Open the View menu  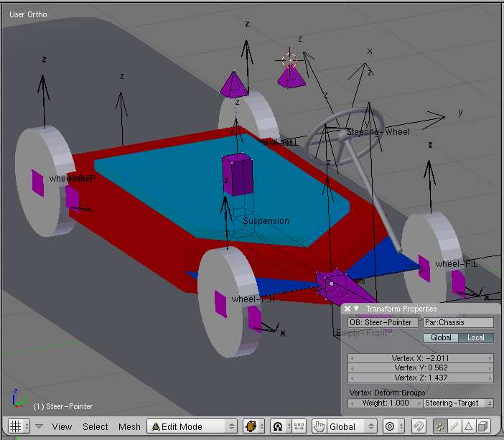coord(62,427)
